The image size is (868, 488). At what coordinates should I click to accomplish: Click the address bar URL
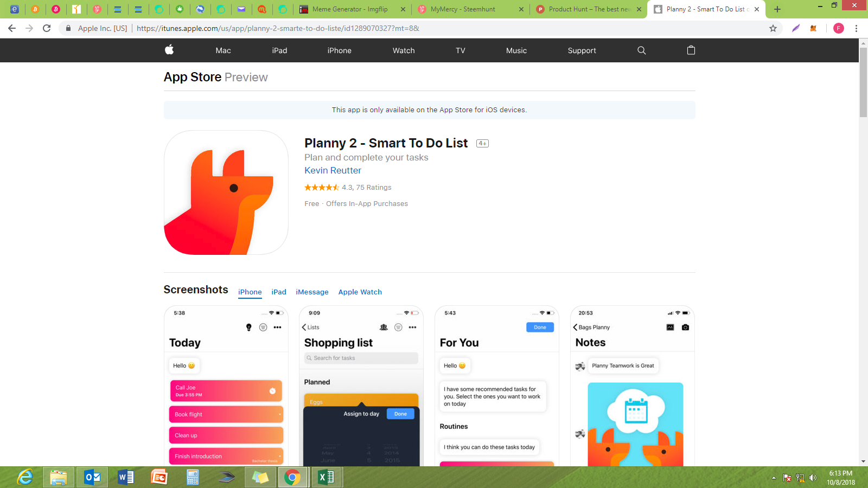click(278, 28)
